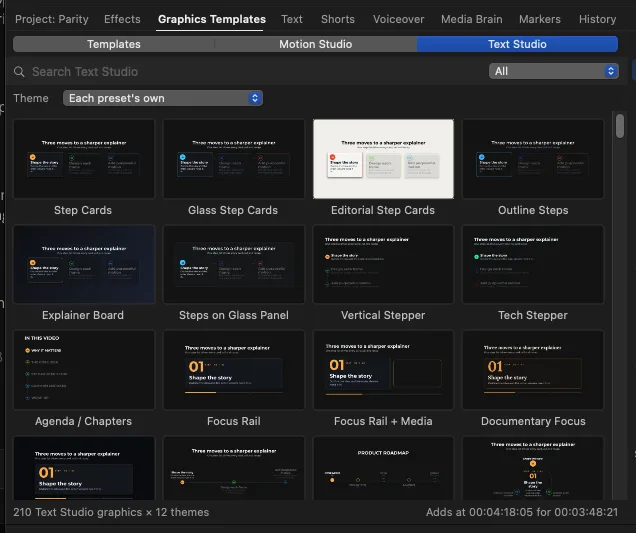Click the 'Focus Rail' label
The height and width of the screenshot is (533, 636).
(x=234, y=421)
